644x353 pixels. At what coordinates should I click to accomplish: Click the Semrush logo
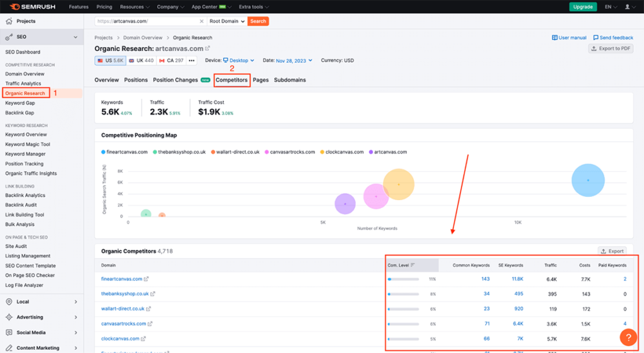[33, 6]
